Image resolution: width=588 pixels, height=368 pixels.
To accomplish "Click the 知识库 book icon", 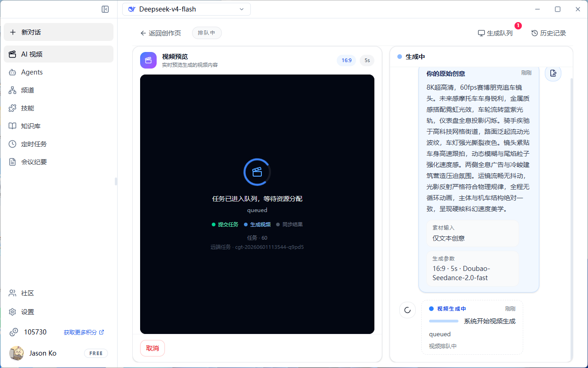I will (x=13, y=126).
